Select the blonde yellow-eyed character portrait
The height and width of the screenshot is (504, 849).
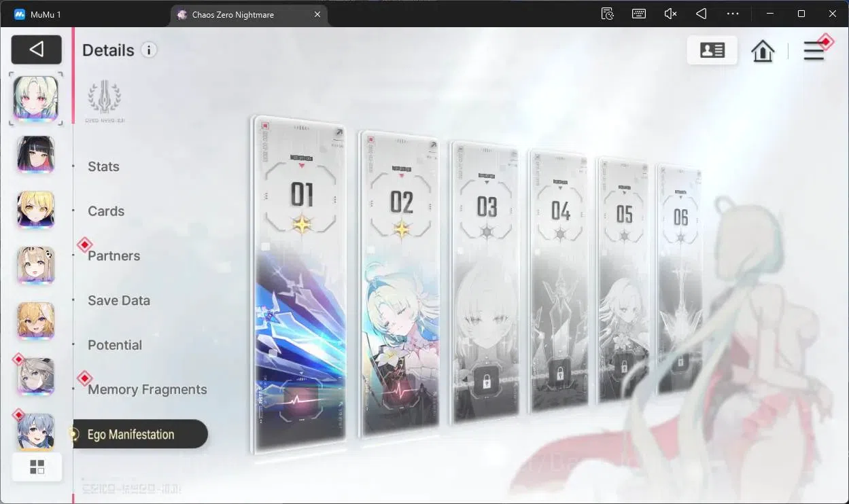point(36,210)
